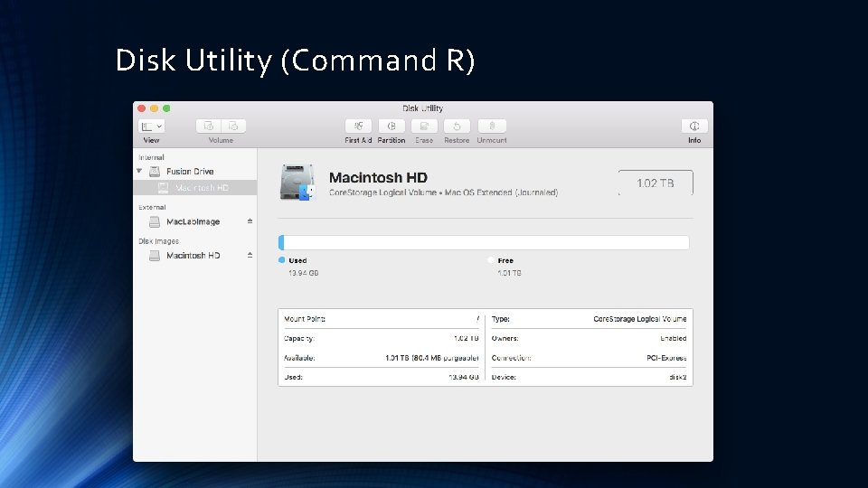Click the Internal sidebar section header
The width and height of the screenshot is (868, 488).
point(151,157)
